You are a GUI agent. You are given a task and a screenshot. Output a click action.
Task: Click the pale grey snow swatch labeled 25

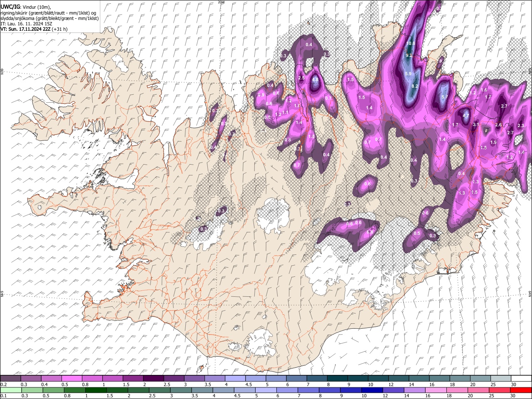pos(501,379)
